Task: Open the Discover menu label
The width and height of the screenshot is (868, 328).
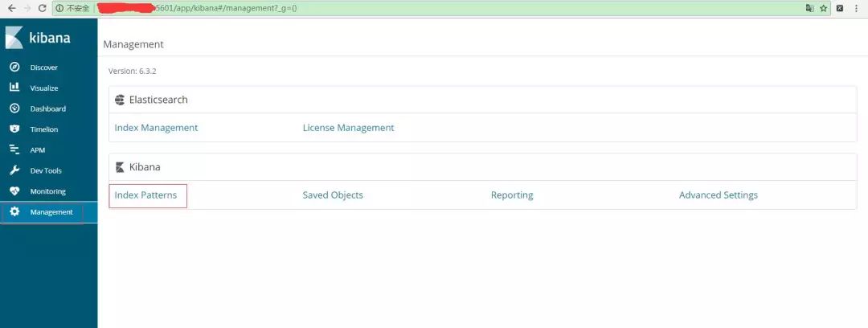Action: 43,68
